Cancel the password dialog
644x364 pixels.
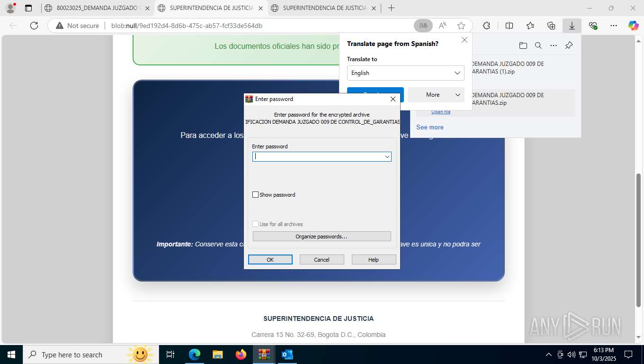322,260
